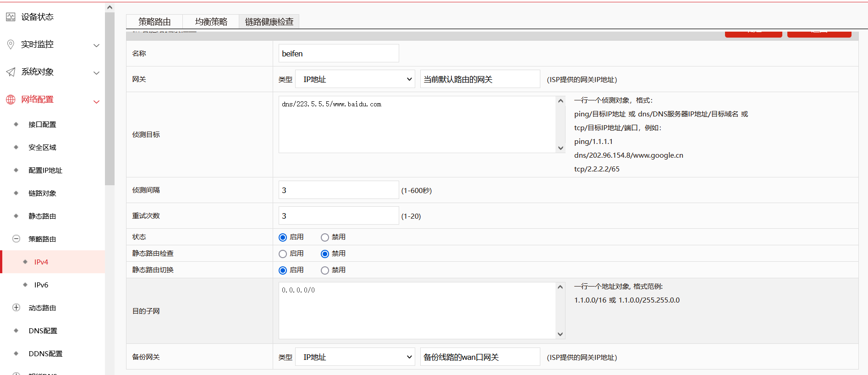
Task: Select 禁用 for 状态
Action: pyautogui.click(x=325, y=237)
